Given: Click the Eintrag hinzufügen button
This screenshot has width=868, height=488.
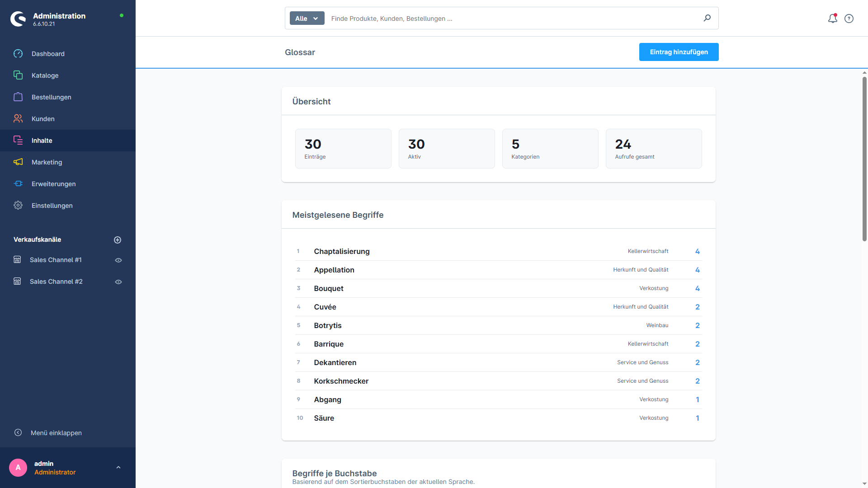Looking at the screenshot, I should click(679, 52).
